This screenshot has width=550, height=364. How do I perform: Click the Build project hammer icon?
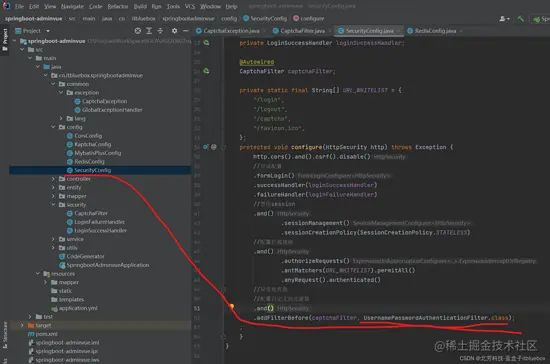[521, 19]
